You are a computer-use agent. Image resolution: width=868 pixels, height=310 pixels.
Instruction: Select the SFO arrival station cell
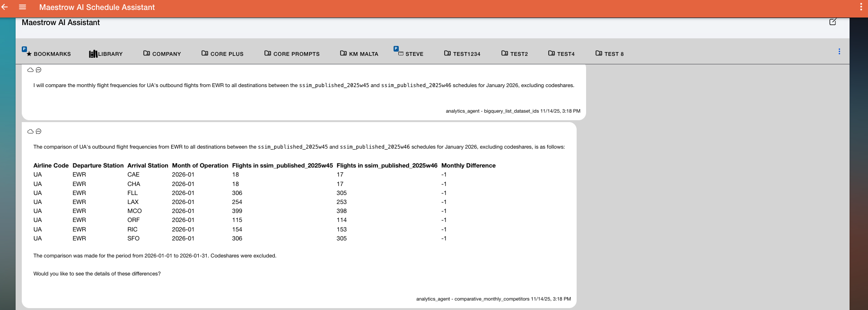pos(133,238)
